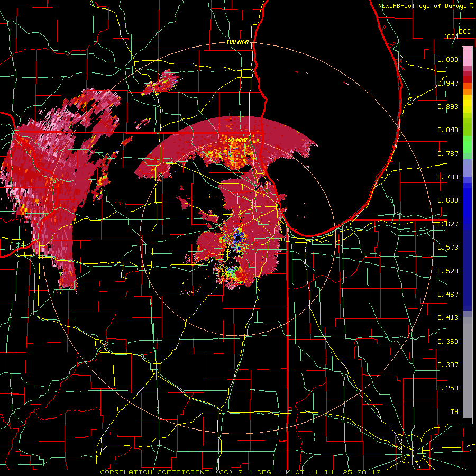The height and width of the screenshot is (476, 476).
Task: Click the 0.893 scale value
Action: pos(448,106)
